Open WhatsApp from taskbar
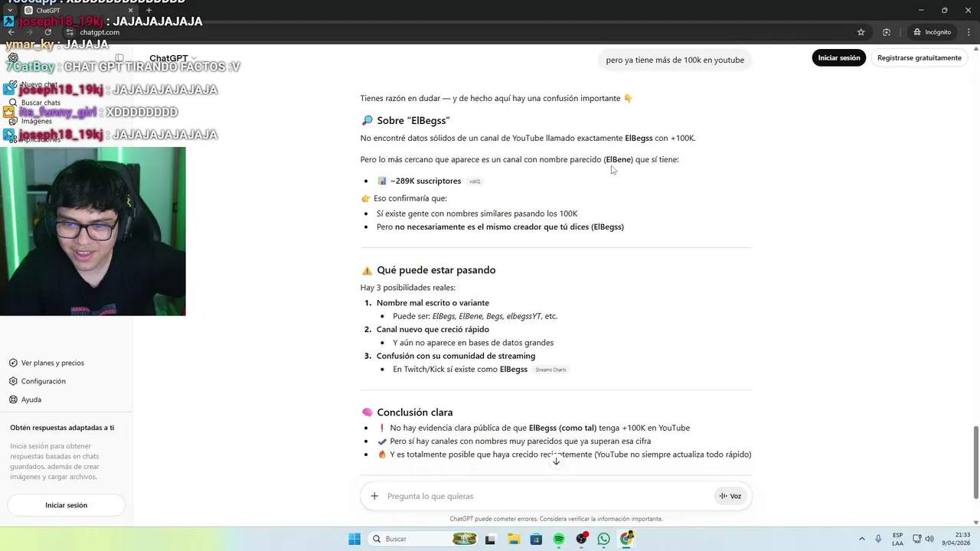This screenshot has height=551, width=980. pos(604,539)
